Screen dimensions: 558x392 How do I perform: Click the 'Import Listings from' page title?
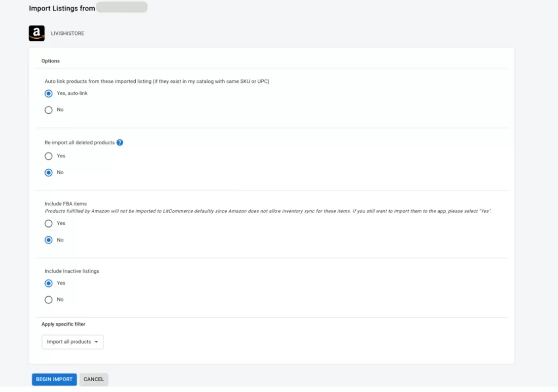coord(62,8)
